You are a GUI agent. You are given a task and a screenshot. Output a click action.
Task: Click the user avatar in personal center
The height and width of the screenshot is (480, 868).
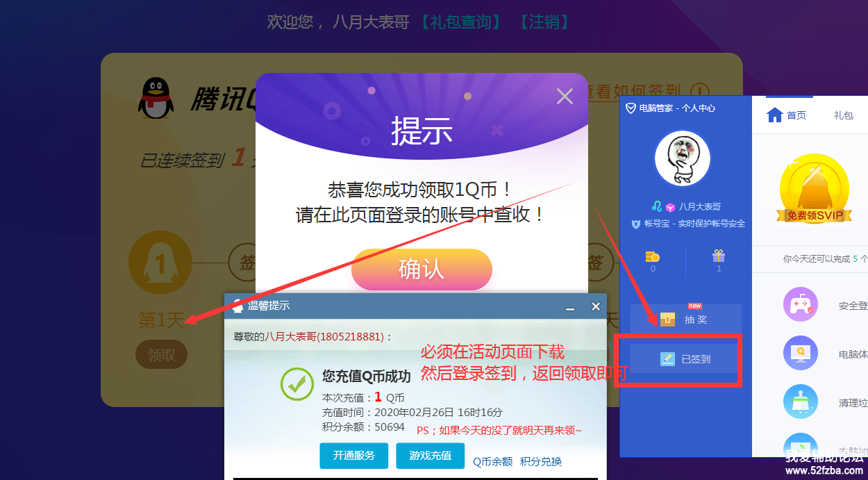[x=683, y=158]
